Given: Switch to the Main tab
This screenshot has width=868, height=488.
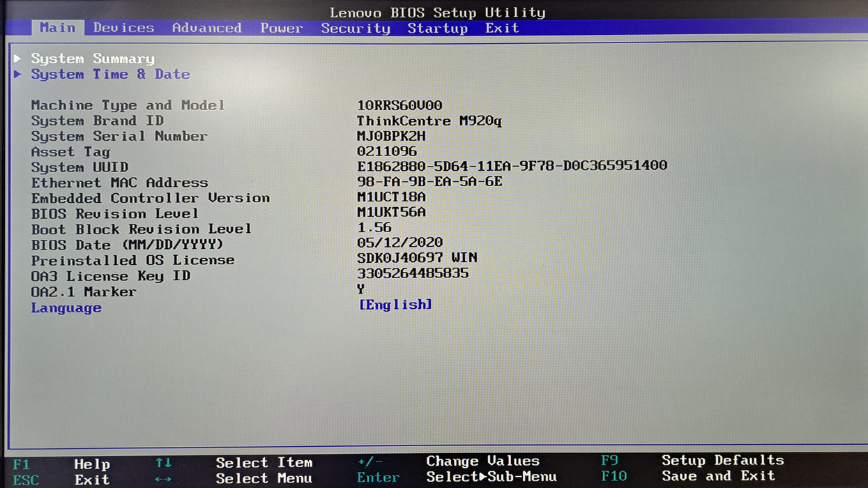Looking at the screenshot, I should tap(58, 28).
